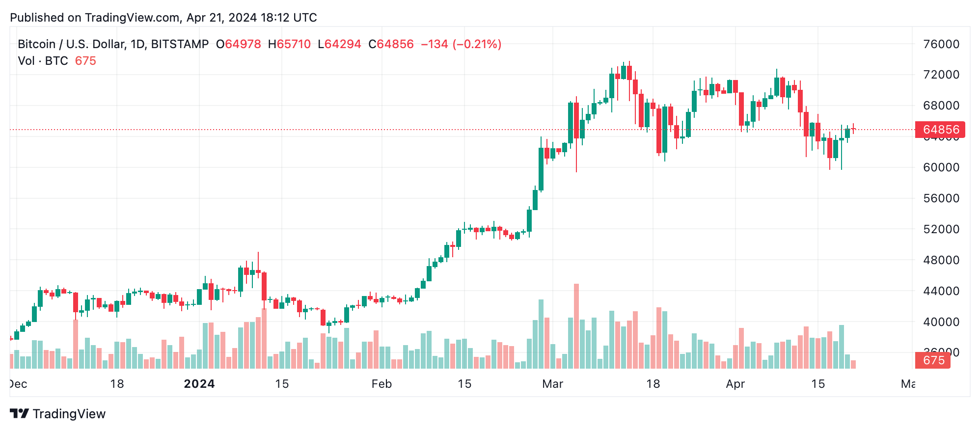
Task: Click the TradingView wordmark at bottom left
Action: click(x=69, y=414)
